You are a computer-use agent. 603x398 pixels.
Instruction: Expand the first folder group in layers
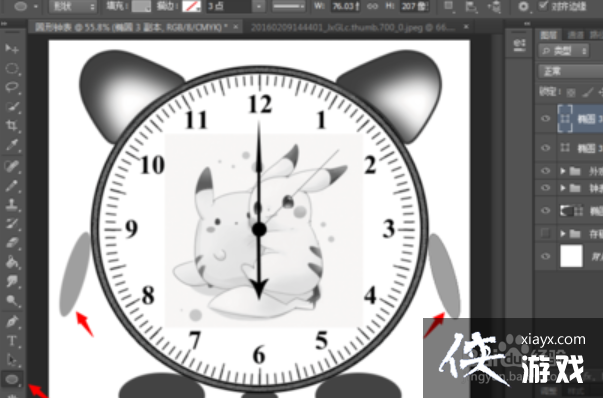pos(563,171)
